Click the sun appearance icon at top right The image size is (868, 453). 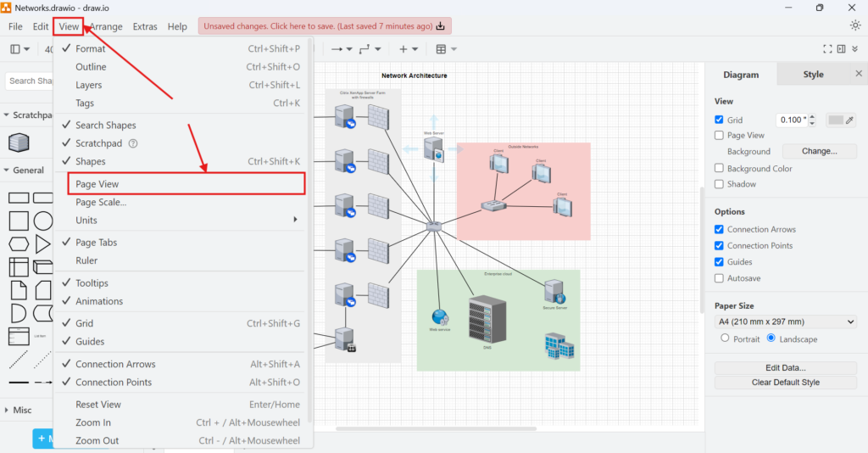click(x=854, y=25)
